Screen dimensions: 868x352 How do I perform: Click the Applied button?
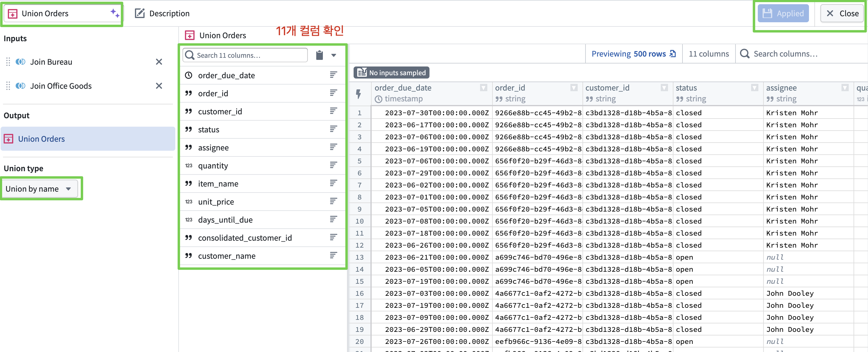[x=783, y=14]
